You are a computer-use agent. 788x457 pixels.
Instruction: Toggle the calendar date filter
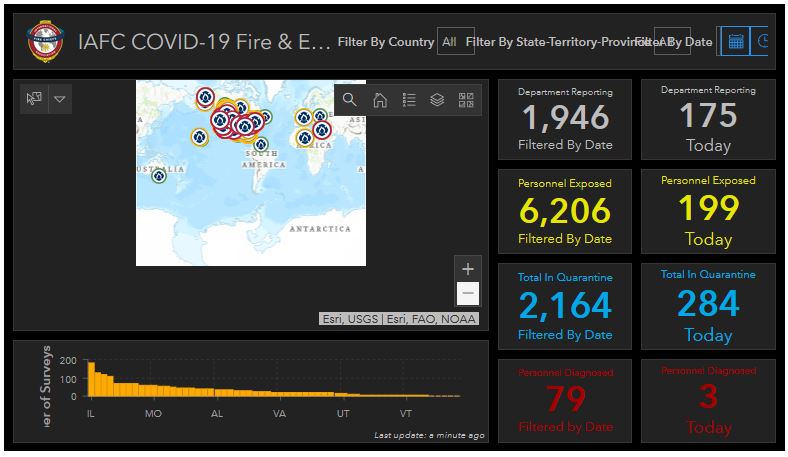pyautogui.click(x=735, y=42)
